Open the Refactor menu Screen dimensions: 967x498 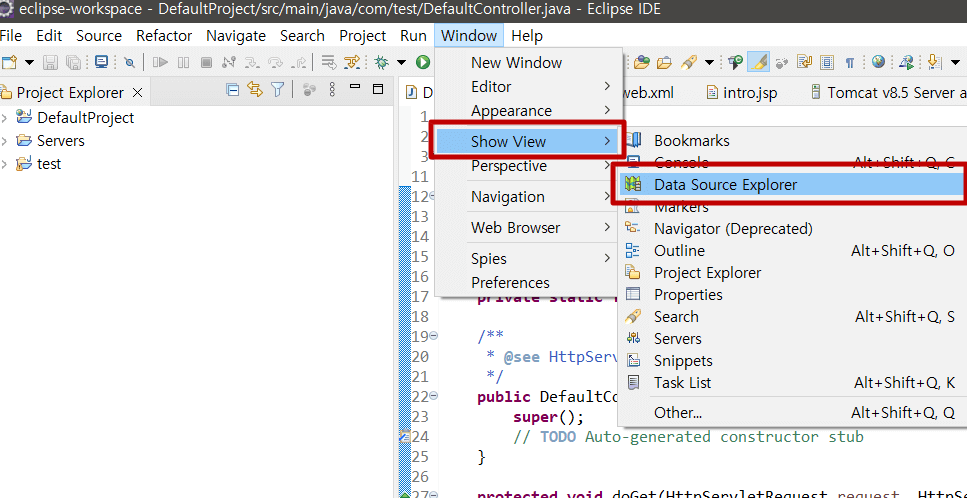(x=164, y=36)
